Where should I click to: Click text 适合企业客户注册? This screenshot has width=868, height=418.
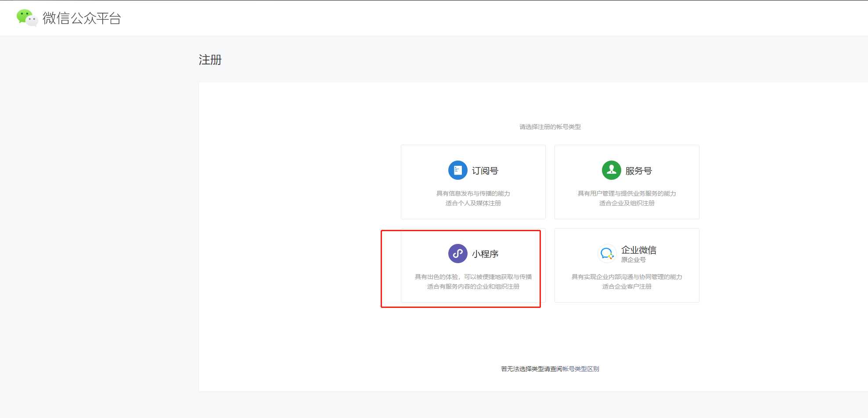click(x=627, y=286)
